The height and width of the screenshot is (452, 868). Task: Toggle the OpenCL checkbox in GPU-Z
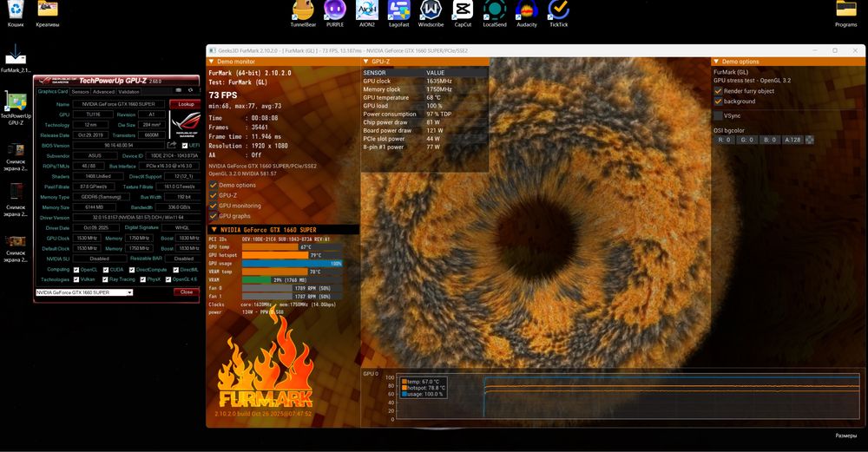76,270
